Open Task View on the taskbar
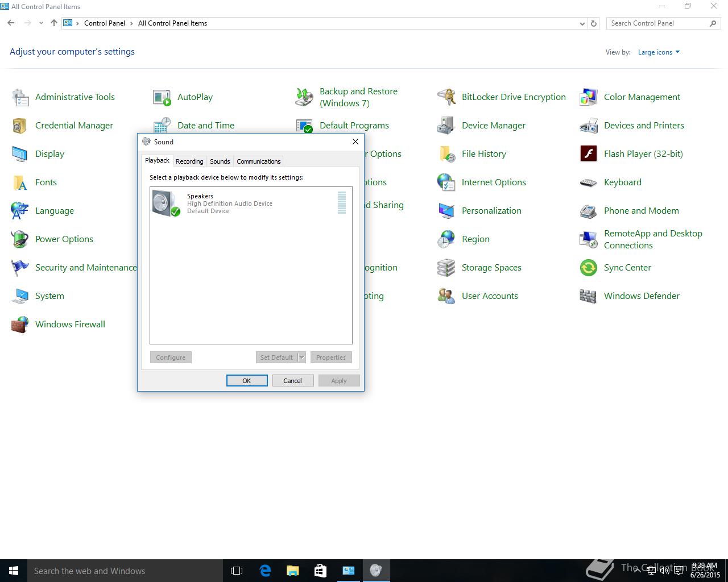728x582 pixels. pos(237,571)
